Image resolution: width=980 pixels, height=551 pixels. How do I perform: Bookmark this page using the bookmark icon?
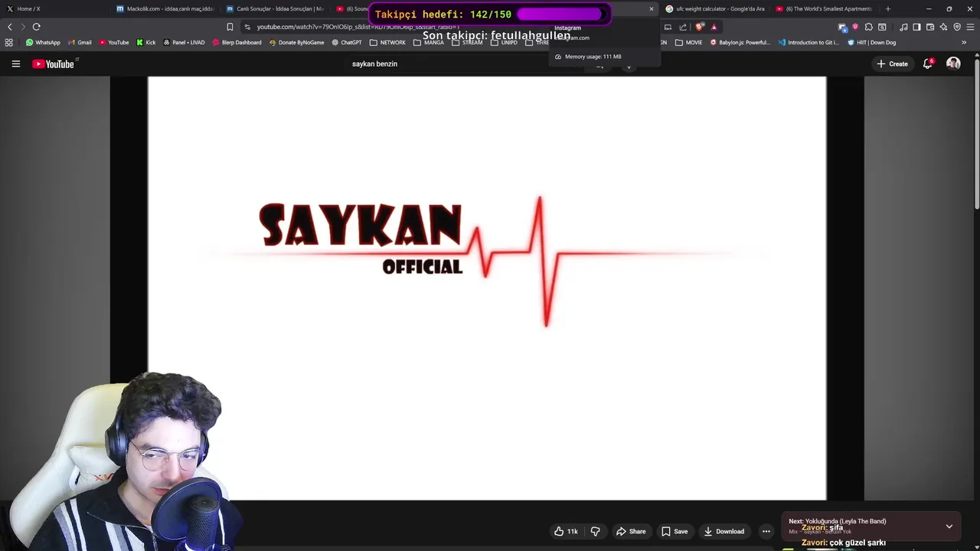(230, 27)
